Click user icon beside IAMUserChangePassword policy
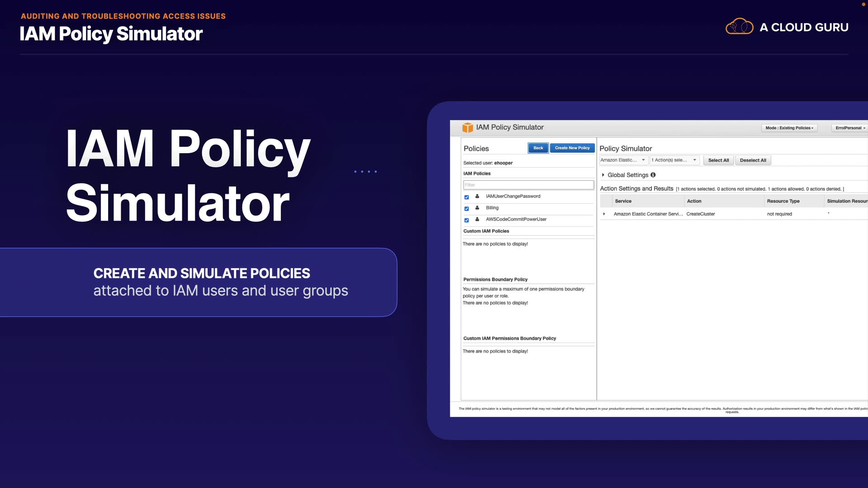 tap(477, 196)
